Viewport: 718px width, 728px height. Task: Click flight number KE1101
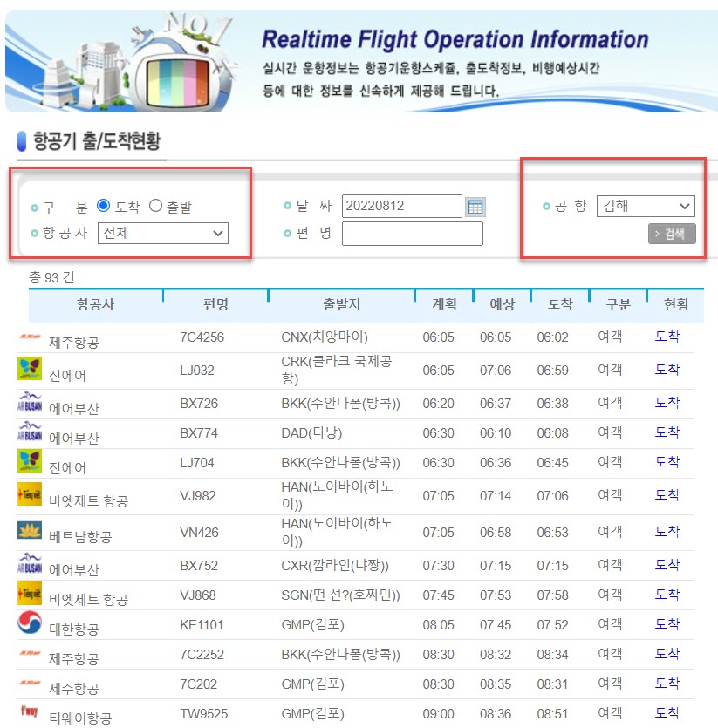tap(202, 625)
